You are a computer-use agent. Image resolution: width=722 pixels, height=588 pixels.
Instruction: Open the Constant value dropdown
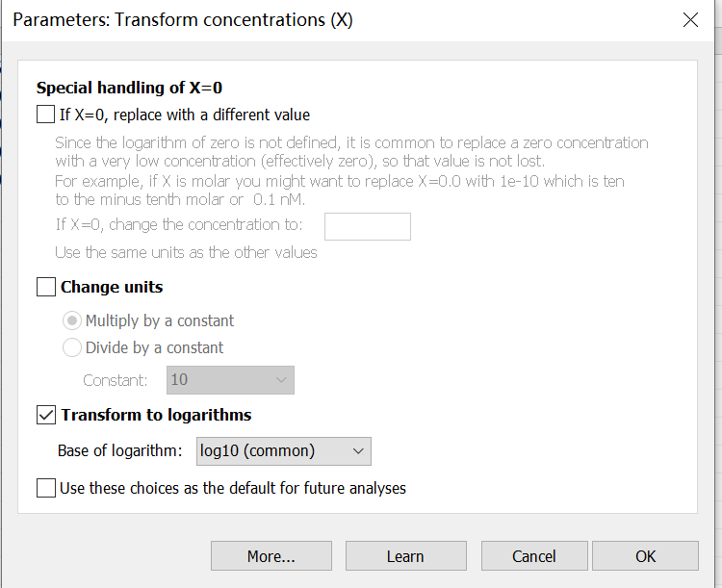pyautogui.click(x=230, y=379)
